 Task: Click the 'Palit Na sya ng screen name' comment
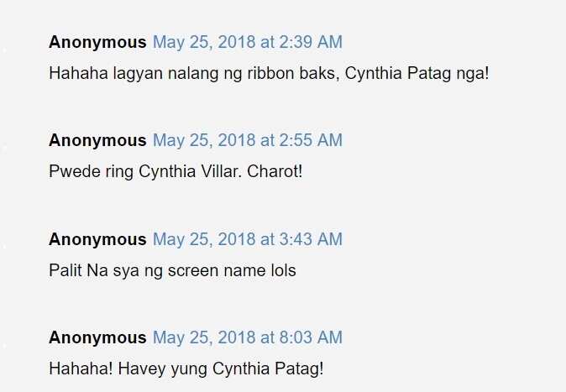(x=172, y=271)
